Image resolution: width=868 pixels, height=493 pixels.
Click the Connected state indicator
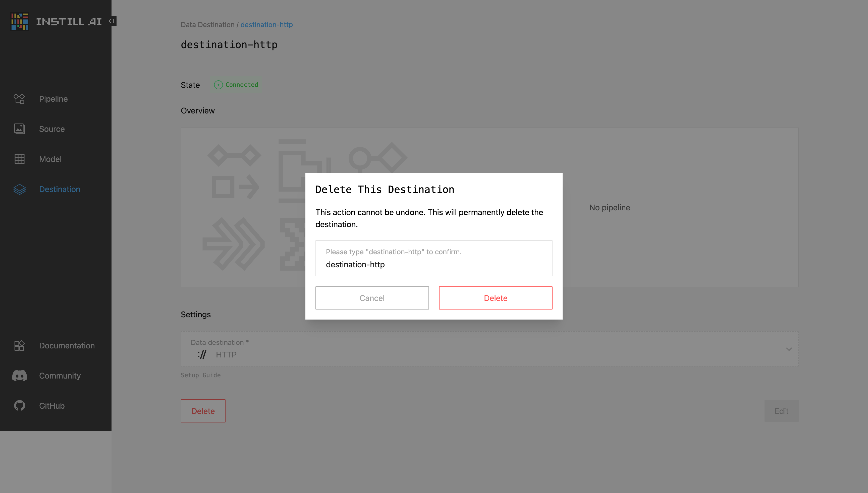(236, 85)
